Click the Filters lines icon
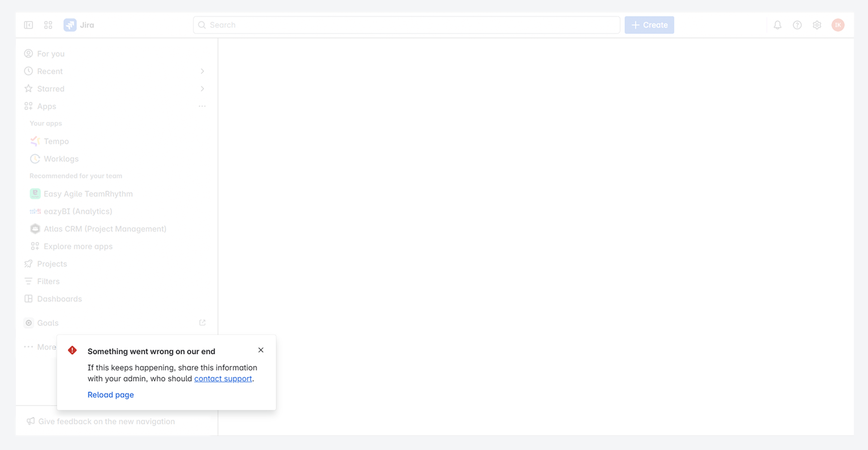Screen dimensions: 868x450 pyautogui.click(x=28, y=281)
